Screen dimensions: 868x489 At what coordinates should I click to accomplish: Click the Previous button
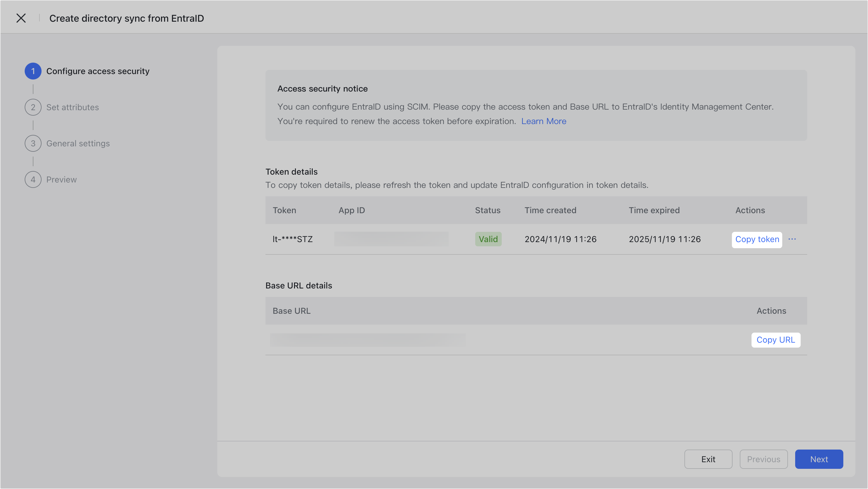pyautogui.click(x=764, y=459)
